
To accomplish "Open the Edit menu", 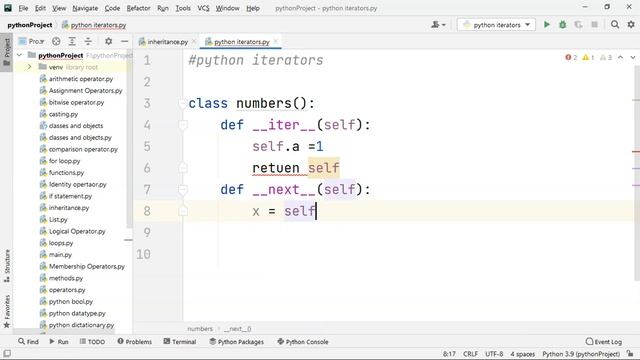I will (40, 8).
